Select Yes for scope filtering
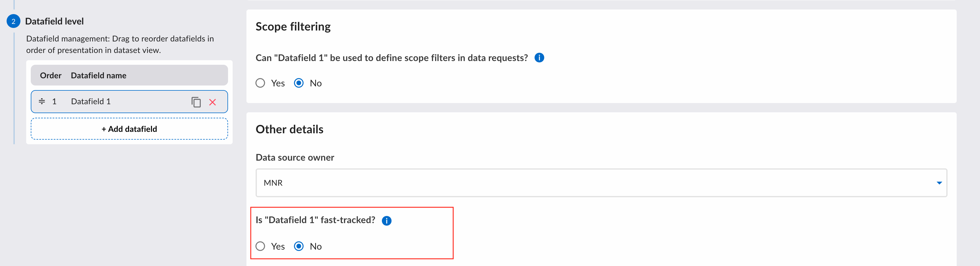This screenshot has width=980, height=266. pos(260,83)
